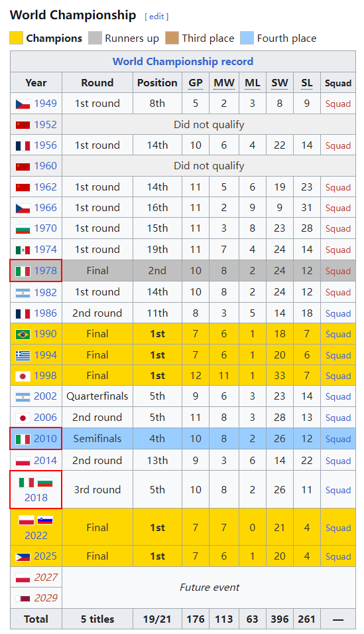Open the red Squad link for 1949

(338, 104)
